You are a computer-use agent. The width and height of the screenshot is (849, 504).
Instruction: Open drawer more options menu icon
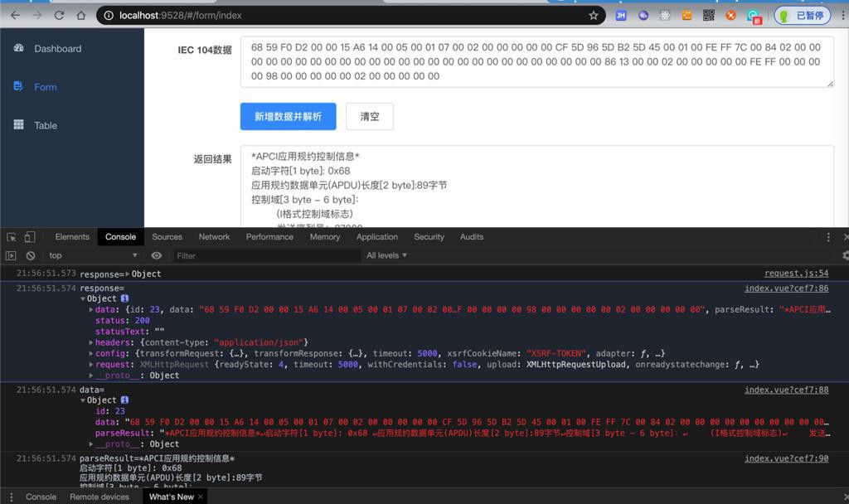pos(11,497)
